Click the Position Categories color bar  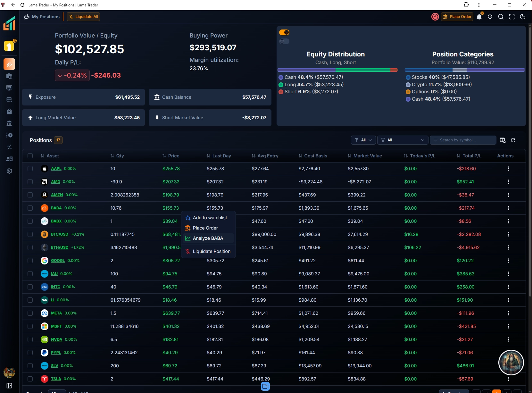click(x=465, y=70)
